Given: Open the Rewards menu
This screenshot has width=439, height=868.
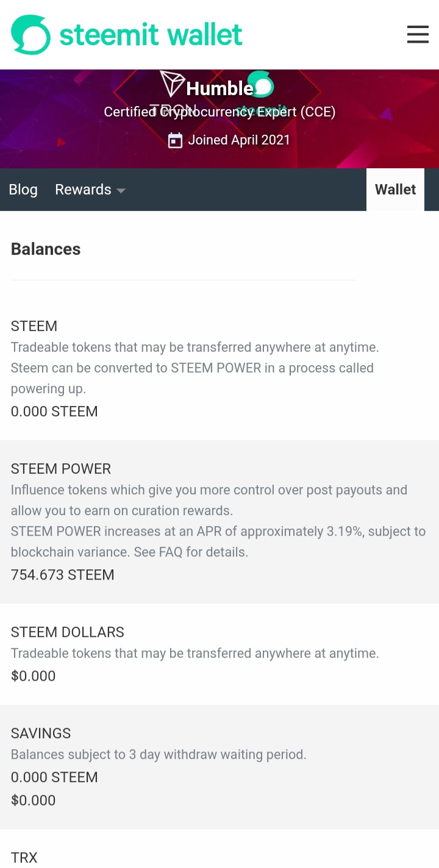Looking at the screenshot, I should (90, 190).
